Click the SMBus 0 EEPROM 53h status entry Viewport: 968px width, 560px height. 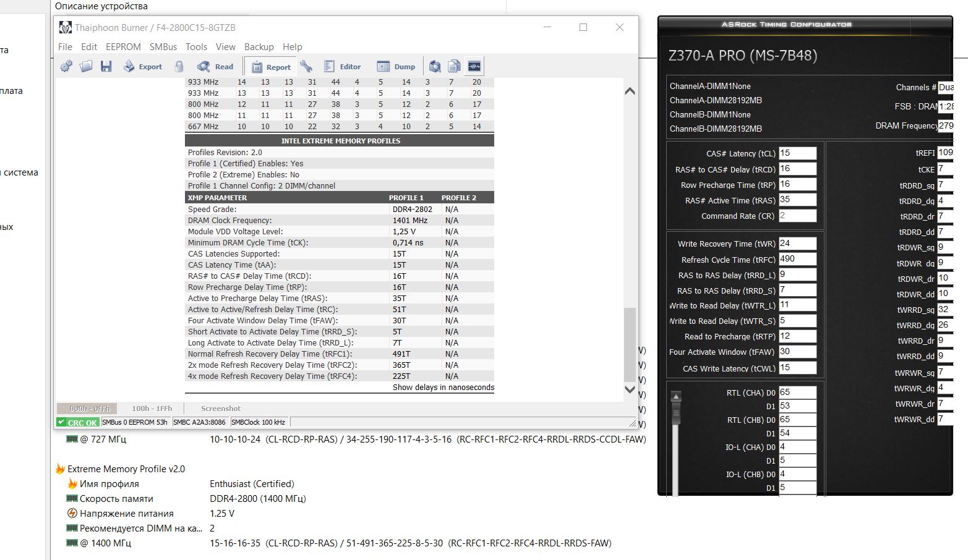[x=135, y=422]
